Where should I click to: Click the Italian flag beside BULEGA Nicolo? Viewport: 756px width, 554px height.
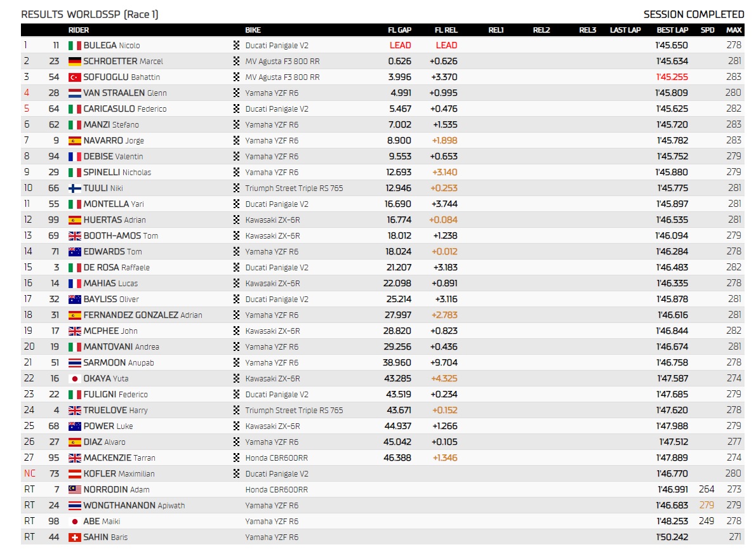(75, 46)
